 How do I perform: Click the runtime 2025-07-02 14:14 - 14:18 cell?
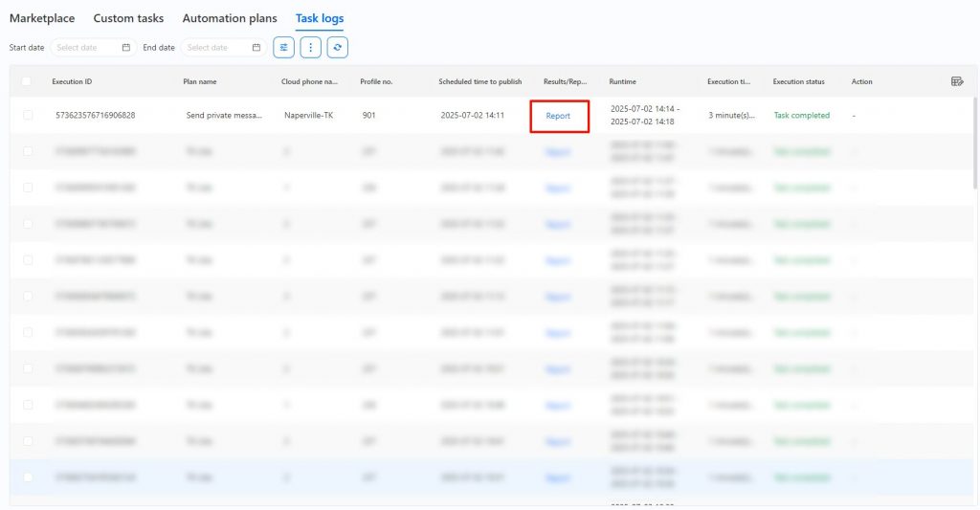click(x=645, y=115)
